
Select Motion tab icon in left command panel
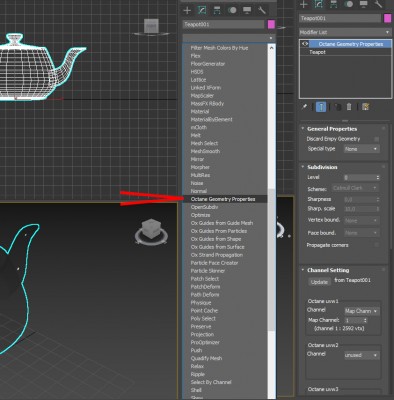[232, 10]
